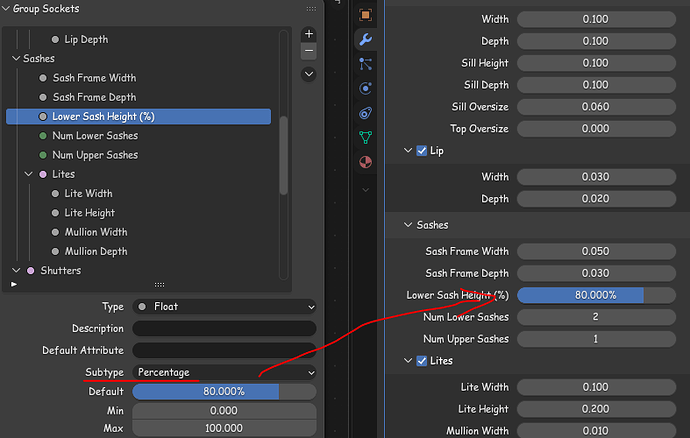This screenshot has width=690, height=438.
Task: Click the Lite Width 0.100 modifier field
Action: click(596, 387)
